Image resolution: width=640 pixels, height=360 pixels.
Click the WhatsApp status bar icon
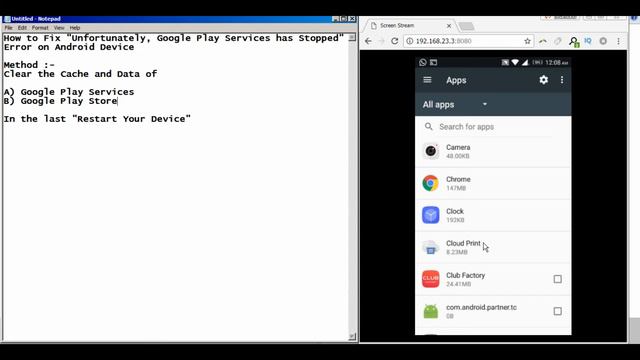coord(423,62)
